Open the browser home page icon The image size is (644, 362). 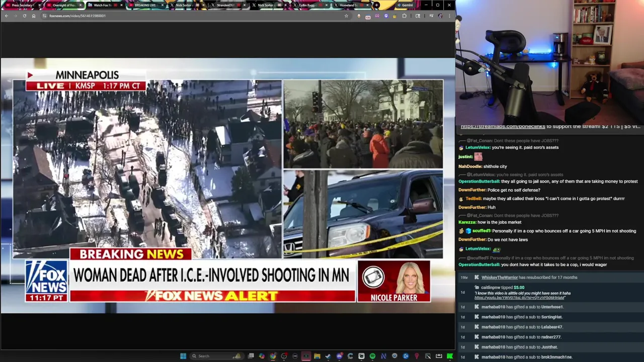(34, 16)
